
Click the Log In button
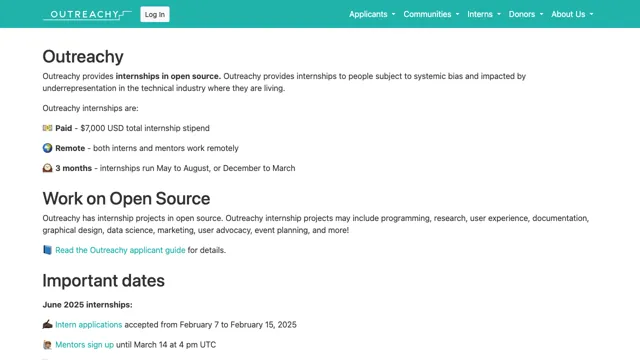click(x=155, y=14)
